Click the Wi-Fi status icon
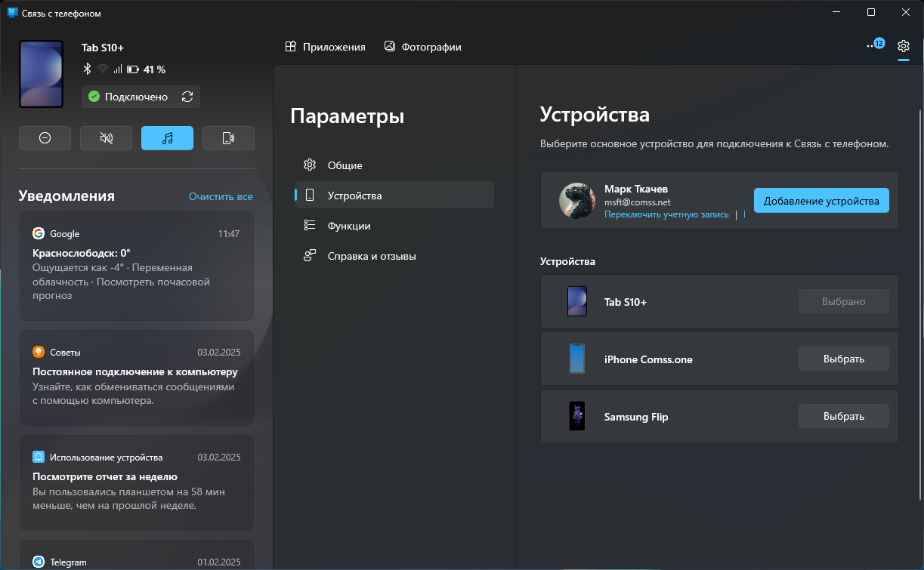The image size is (924, 570). 102,69
